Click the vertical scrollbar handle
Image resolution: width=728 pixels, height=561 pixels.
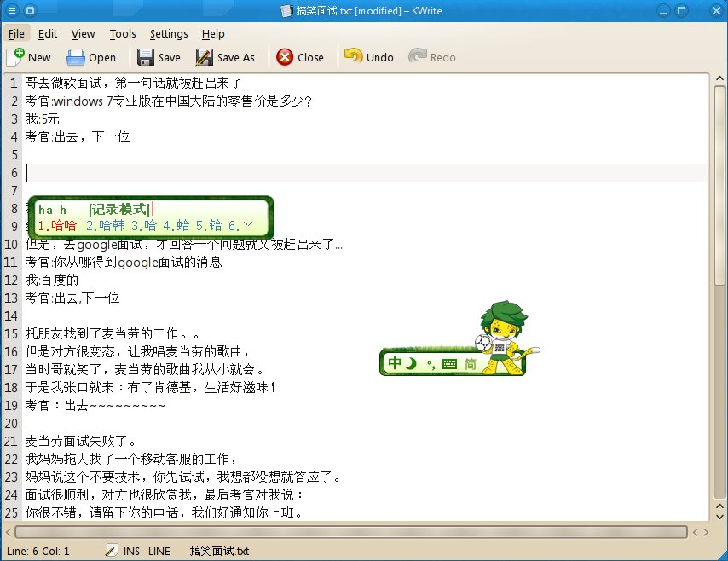[x=719, y=185]
